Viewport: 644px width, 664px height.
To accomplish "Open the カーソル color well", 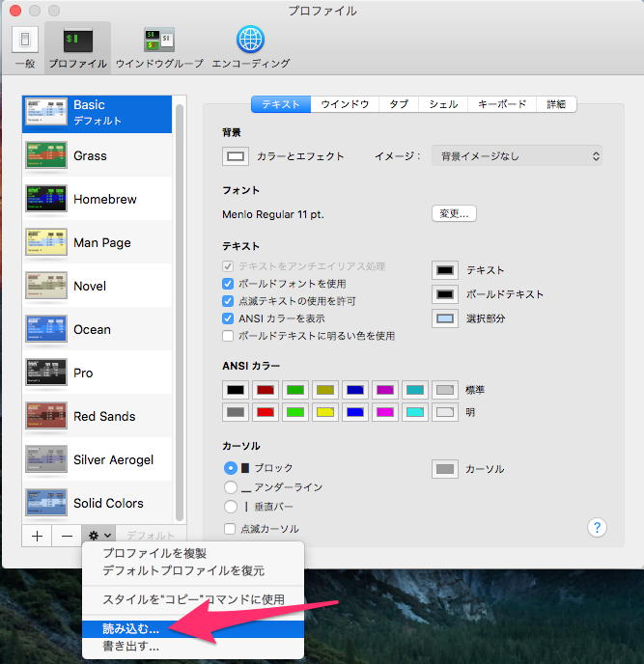I will tap(445, 469).
